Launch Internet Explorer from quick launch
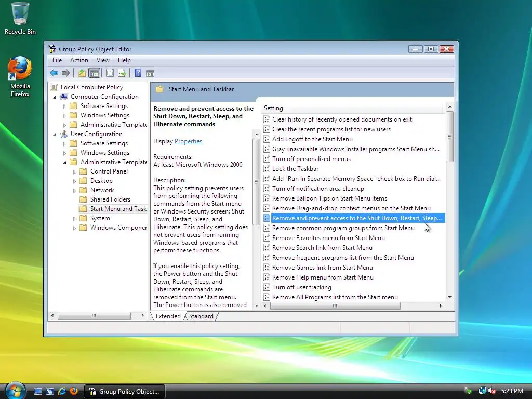Screen dimensions: 532x399 (62, 392)
